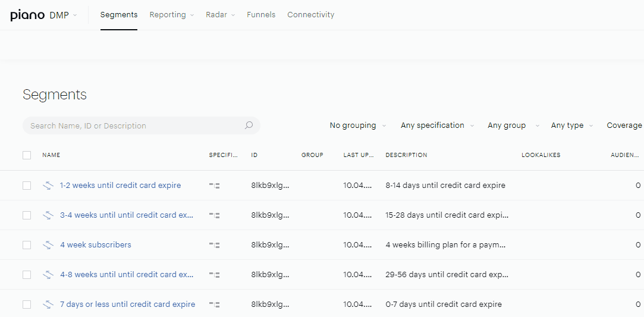Open segment 3-4 weeks until until credit card

point(127,215)
